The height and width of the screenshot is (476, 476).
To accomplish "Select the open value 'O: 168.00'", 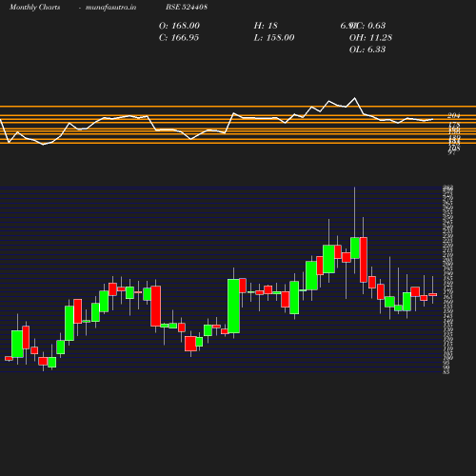I will click(179, 26).
